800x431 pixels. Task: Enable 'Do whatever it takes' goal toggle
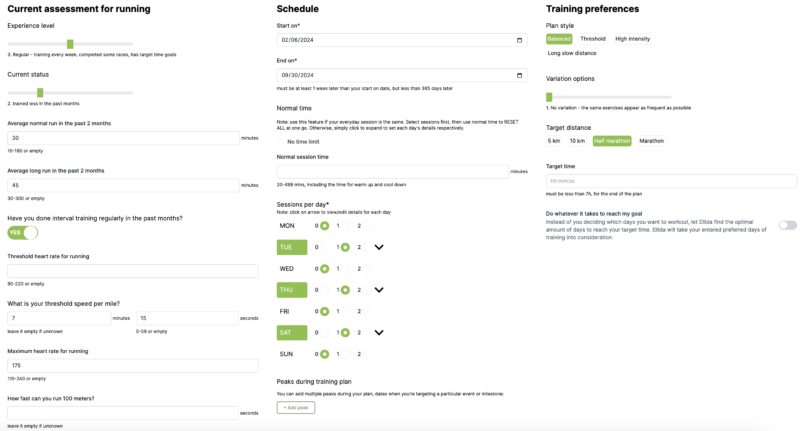coord(787,225)
